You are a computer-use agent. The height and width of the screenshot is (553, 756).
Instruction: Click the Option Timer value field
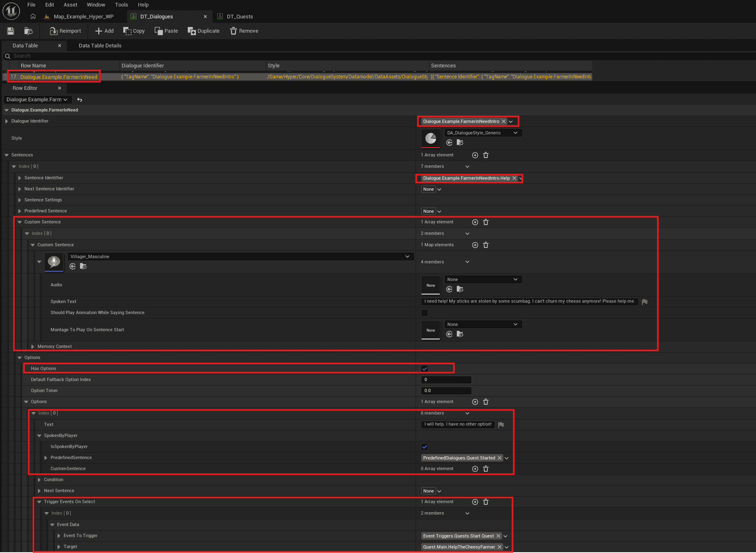446,391
